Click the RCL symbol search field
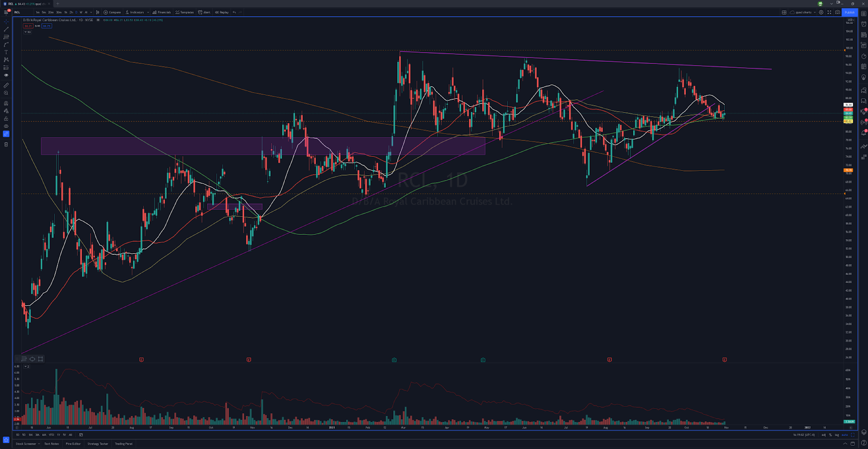 [22, 12]
